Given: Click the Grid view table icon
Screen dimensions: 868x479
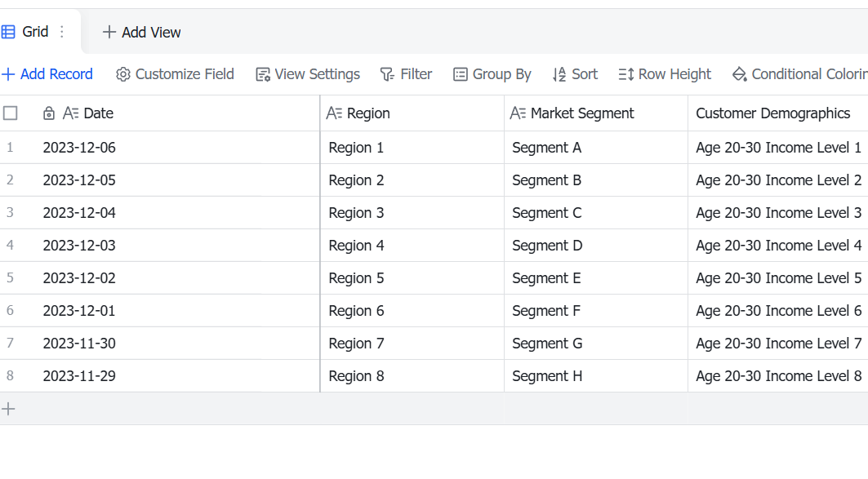Looking at the screenshot, I should 8,32.
